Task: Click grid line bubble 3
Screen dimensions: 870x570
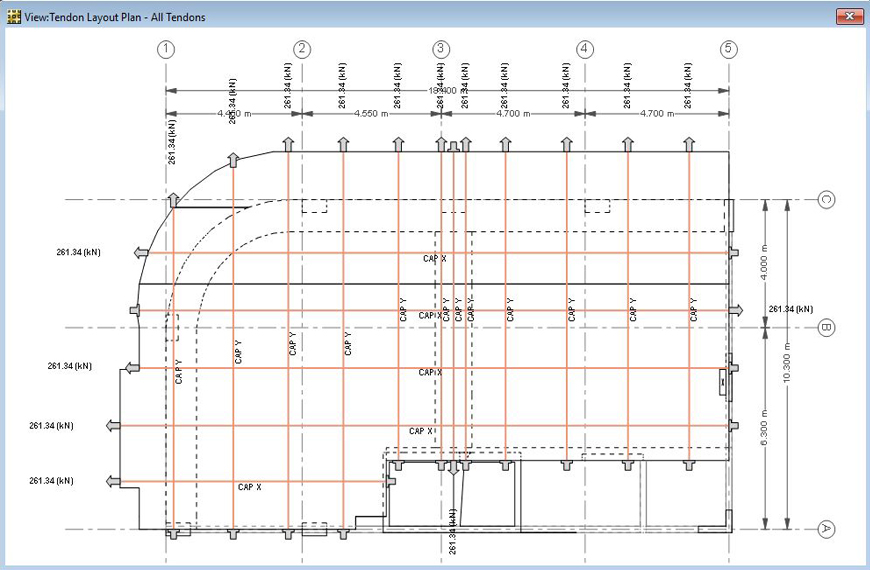Action: pos(441,49)
